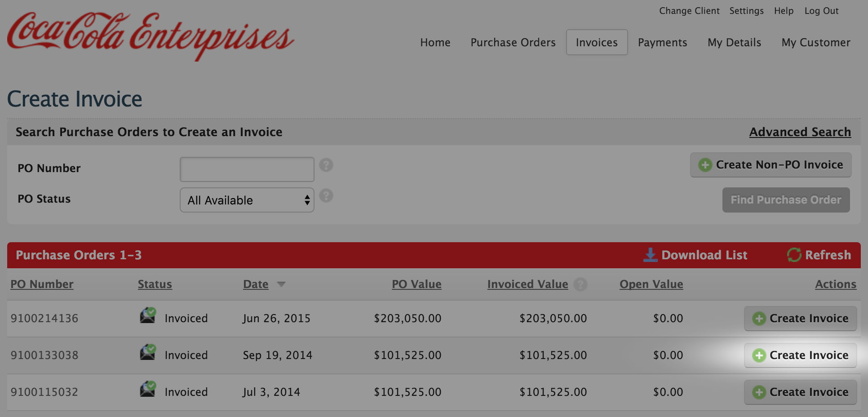Select the Invoices tab
Screen dimensions: 868x417
(x=597, y=42)
